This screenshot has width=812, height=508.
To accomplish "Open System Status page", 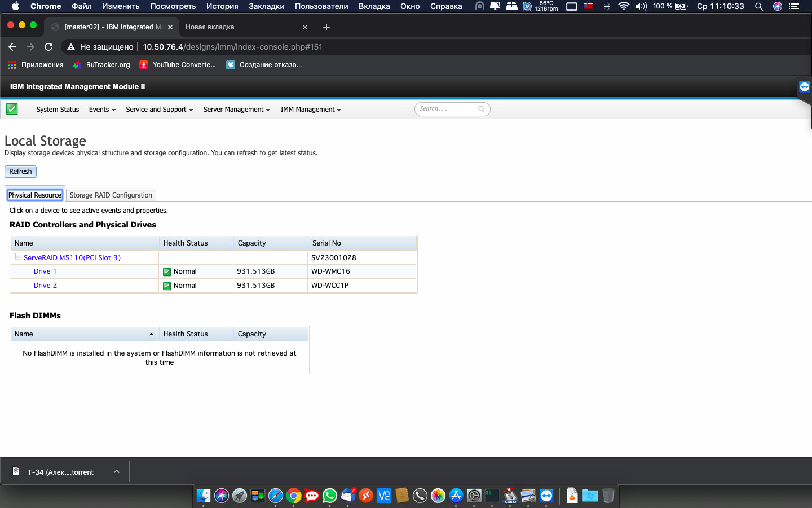I will pos(58,110).
